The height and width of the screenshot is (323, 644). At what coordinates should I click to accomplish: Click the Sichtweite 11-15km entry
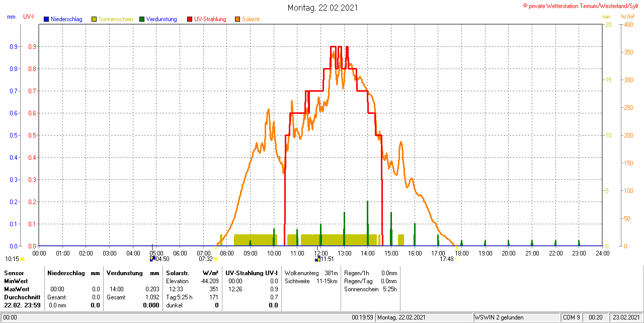pyautogui.click(x=311, y=281)
